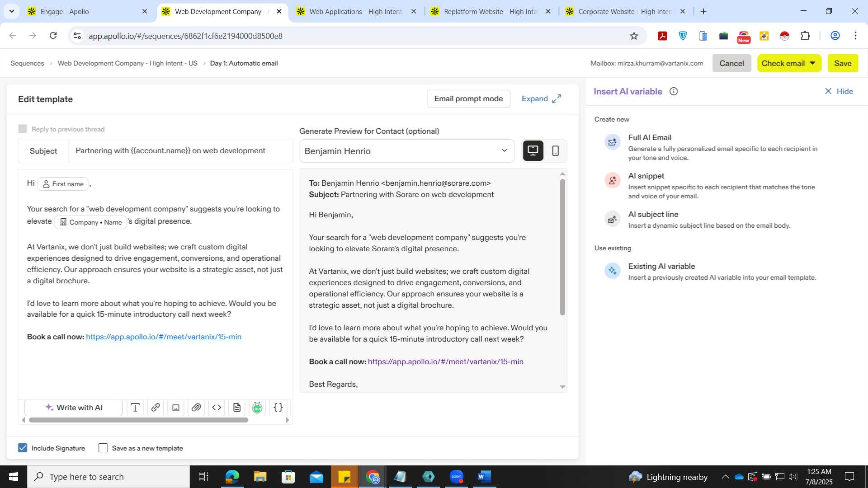
Task: Switch to Email prompt mode
Action: (468, 99)
